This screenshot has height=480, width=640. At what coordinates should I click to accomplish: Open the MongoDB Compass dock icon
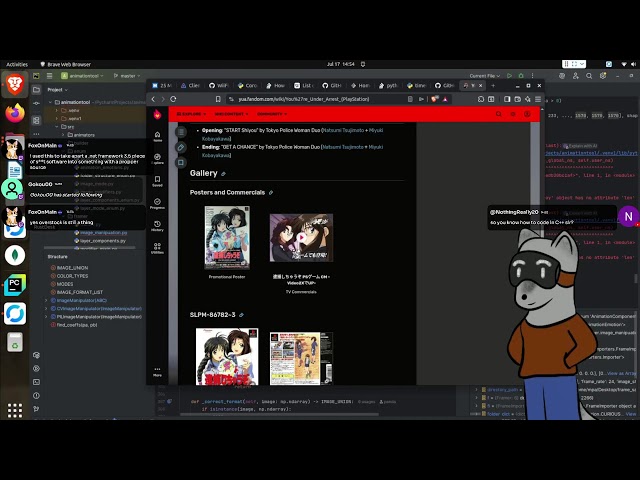tap(15, 255)
